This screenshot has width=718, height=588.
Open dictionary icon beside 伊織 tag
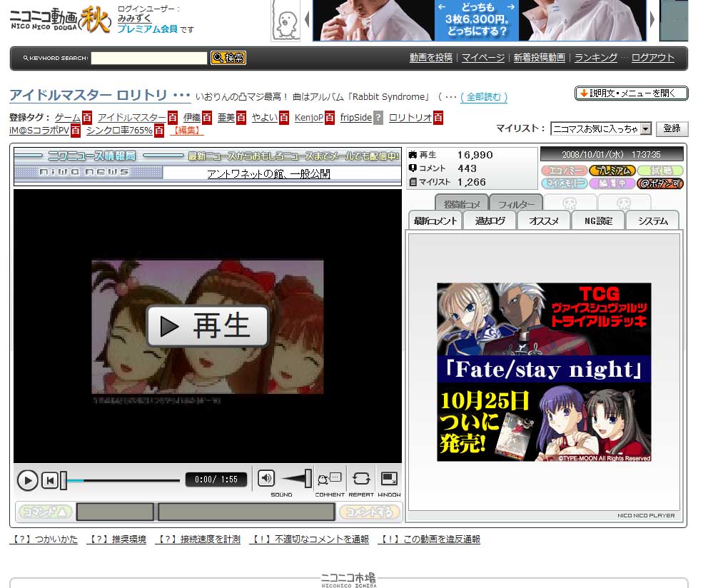pos(207,118)
